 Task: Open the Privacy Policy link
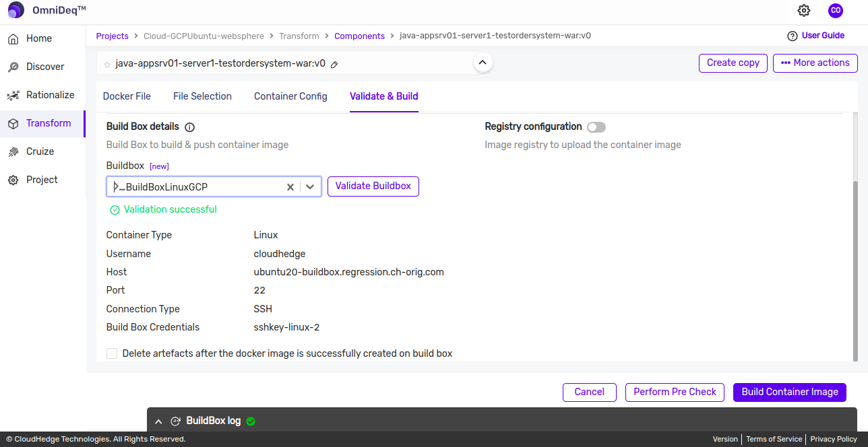[834, 439]
